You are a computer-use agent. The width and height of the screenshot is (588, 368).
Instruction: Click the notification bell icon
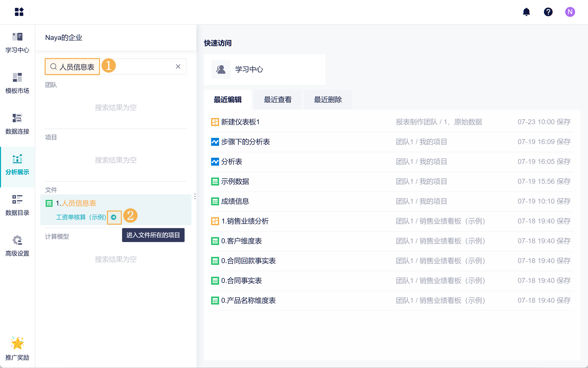tap(526, 12)
